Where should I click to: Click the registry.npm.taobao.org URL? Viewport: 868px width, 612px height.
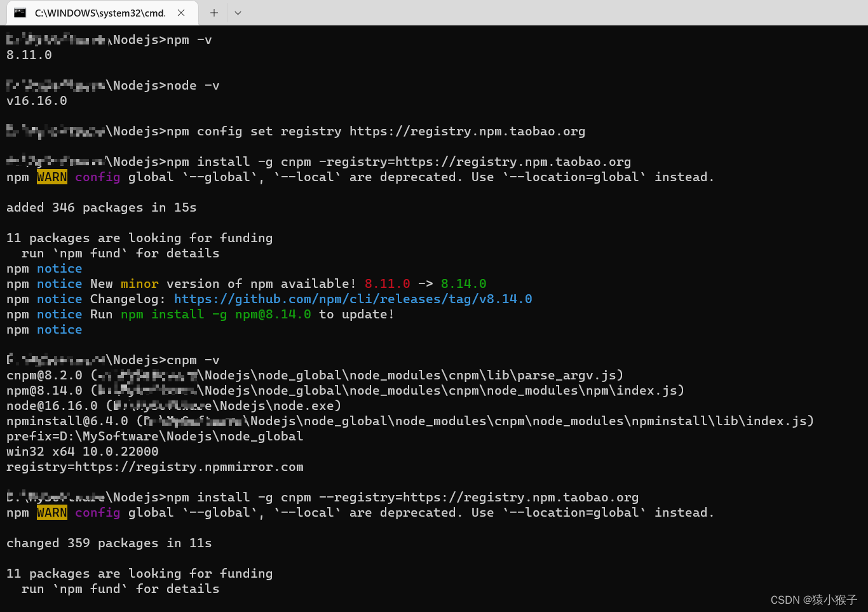(467, 131)
